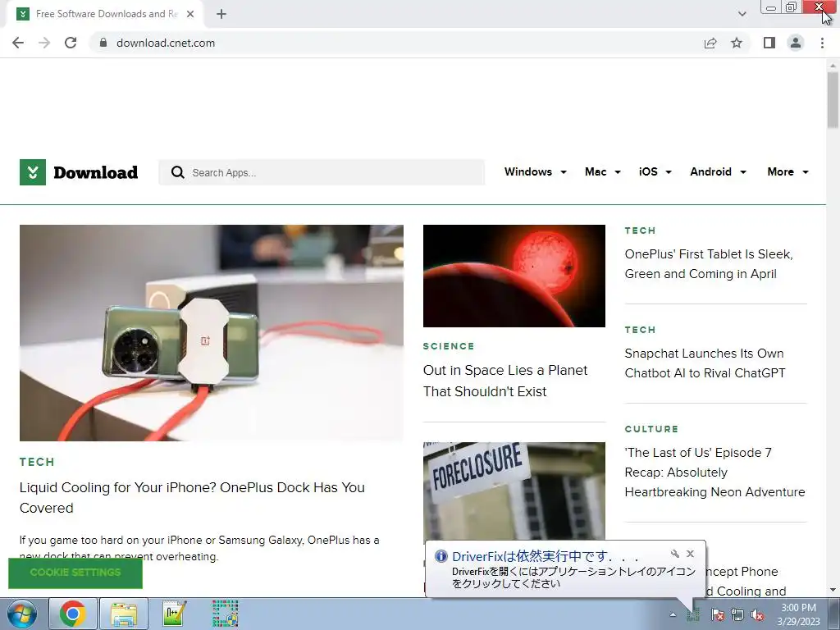
Task: Open 'Out in Space Lies a Planet' article
Action: [505, 381]
